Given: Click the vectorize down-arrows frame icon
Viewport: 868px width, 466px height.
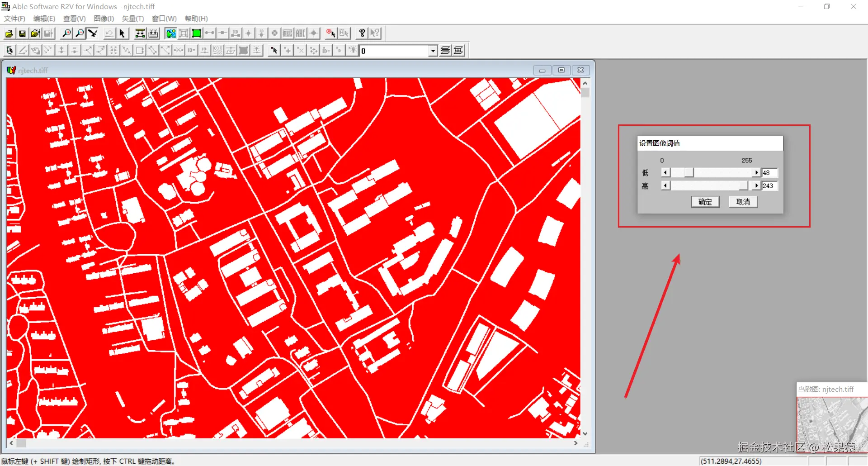Looking at the screenshot, I should tap(140, 33).
